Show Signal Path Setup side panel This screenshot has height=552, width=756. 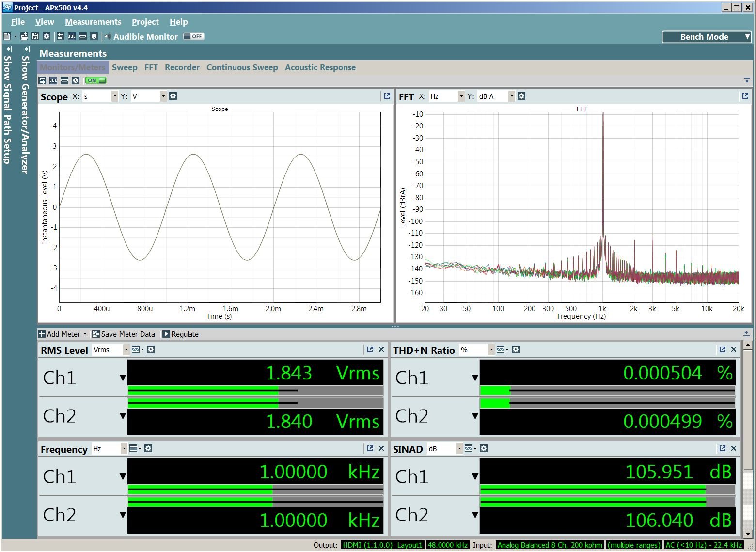pos(8,105)
